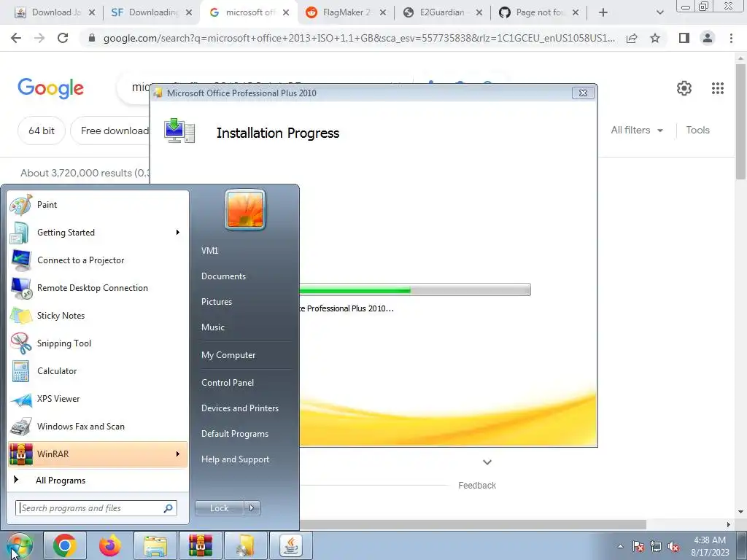Image resolution: width=747 pixels, height=560 pixels.
Task: Open Chrome tab search chevron
Action: 659,12
